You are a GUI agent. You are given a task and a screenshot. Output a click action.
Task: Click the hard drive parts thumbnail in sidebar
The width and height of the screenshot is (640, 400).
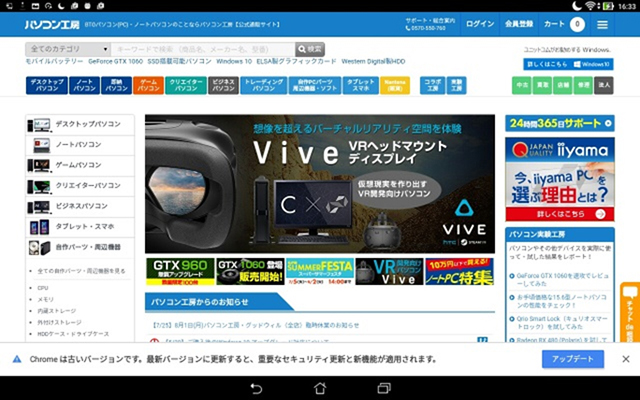point(39,247)
